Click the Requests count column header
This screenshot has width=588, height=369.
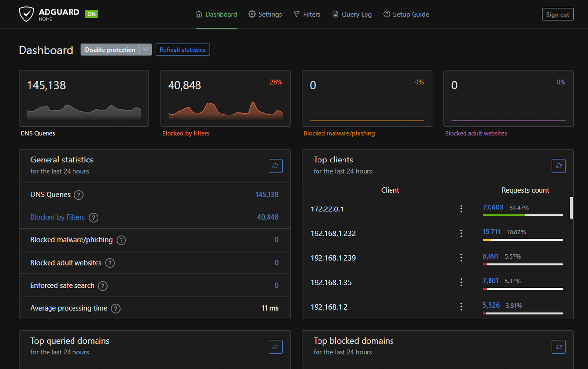[525, 190]
